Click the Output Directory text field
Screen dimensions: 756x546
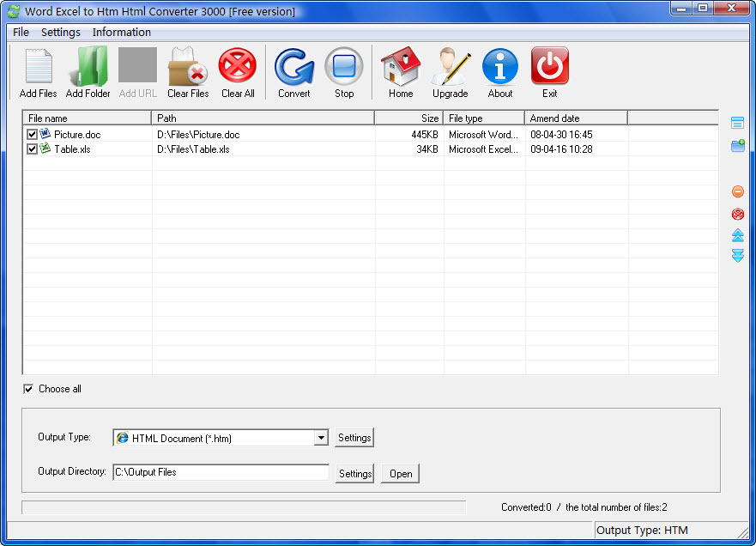tap(221, 472)
